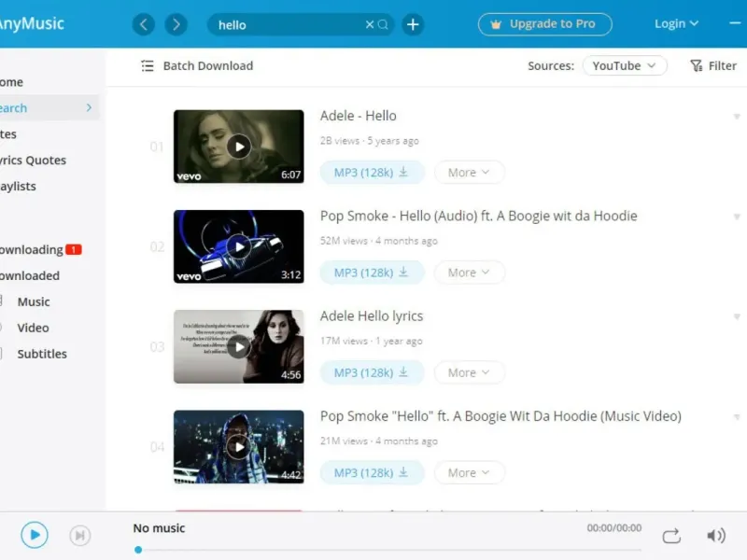Click the Upgrade to Pro button

point(545,24)
